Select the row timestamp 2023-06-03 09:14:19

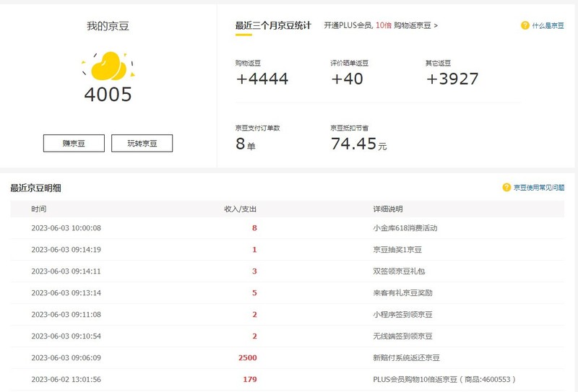coord(66,250)
